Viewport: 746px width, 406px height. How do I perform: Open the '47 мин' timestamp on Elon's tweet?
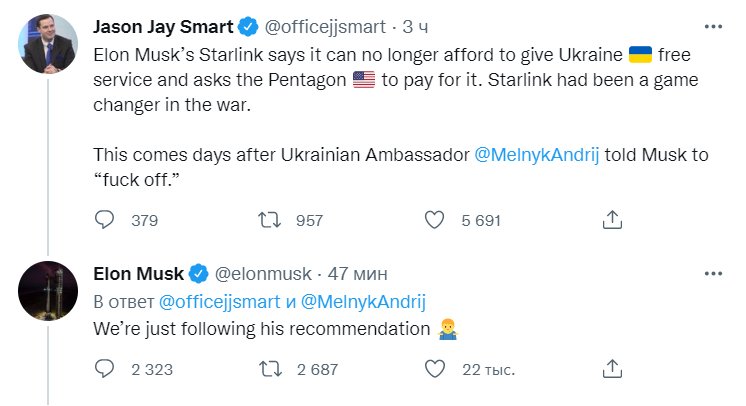pos(356,274)
